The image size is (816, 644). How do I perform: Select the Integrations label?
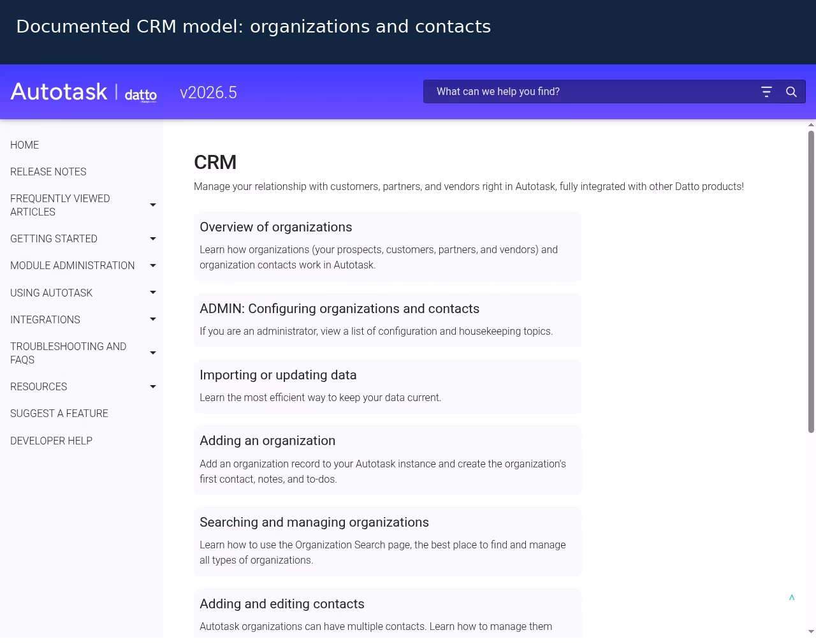(x=45, y=320)
